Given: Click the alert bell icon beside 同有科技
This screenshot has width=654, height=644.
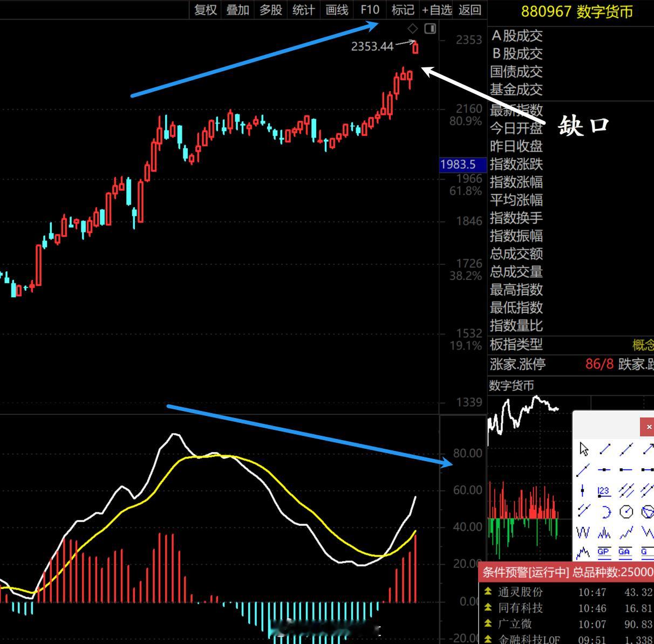Looking at the screenshot, I should [488, 607].
